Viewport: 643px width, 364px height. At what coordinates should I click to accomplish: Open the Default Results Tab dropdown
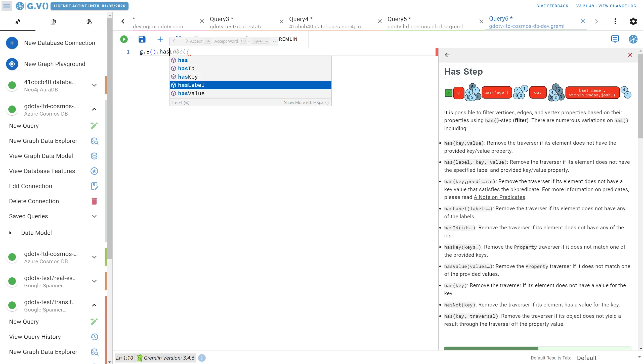coord(609,358)
